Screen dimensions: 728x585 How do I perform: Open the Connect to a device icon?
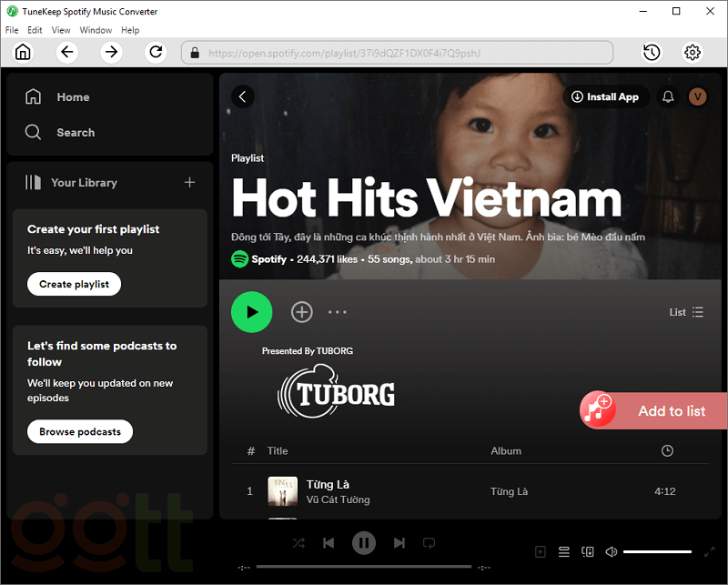pos(587,551)
